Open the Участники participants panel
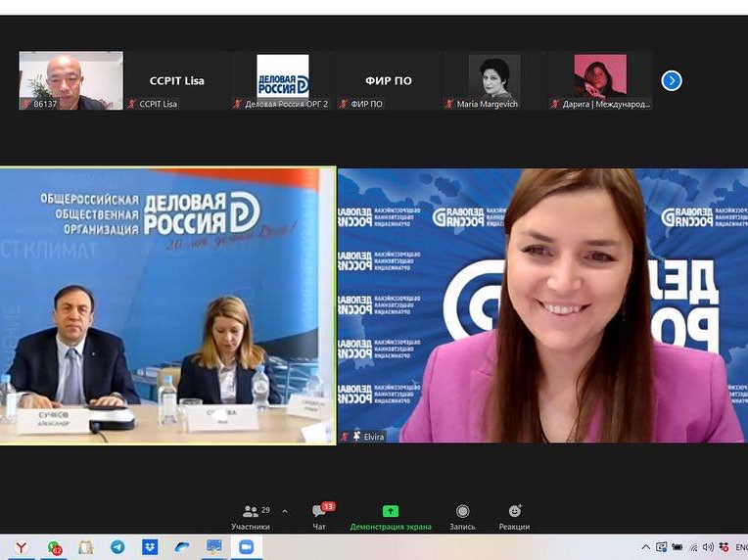Screen dimensions: 748x560 tap(251, 518)
